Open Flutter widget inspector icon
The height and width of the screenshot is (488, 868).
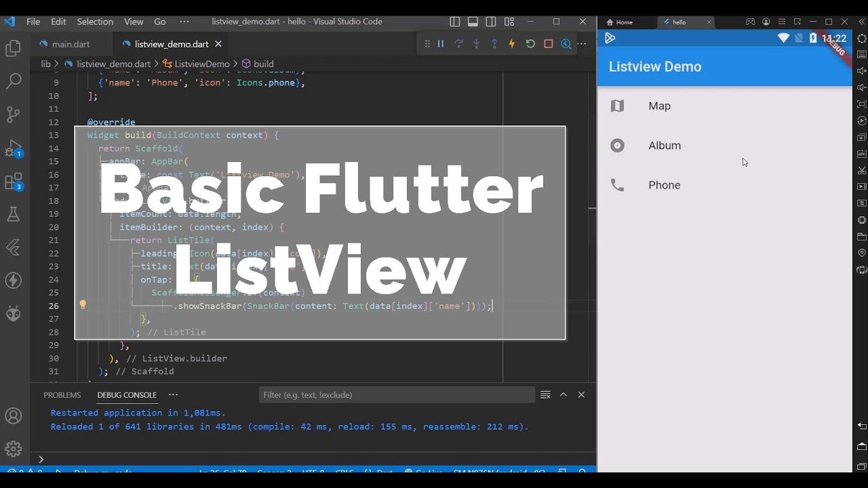pyautogui.click(x=566, y=44)
